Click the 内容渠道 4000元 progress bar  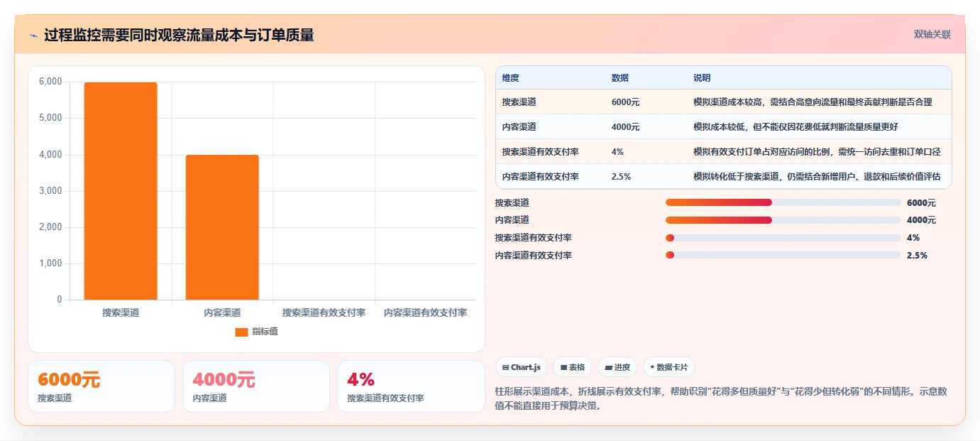point(783,220)
